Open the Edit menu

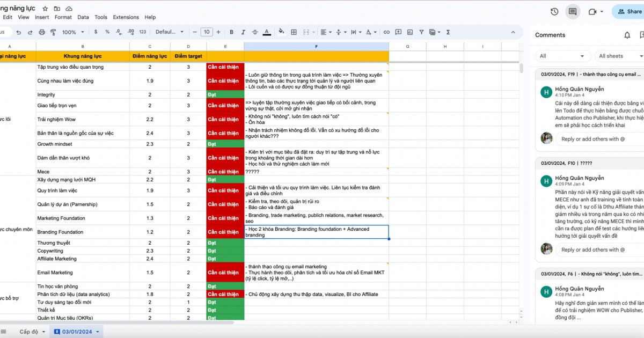[8, 17]
